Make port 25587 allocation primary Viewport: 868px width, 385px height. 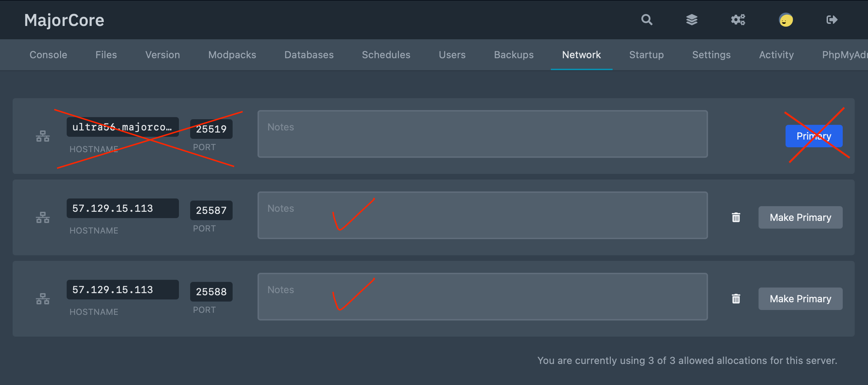(800, 217)
